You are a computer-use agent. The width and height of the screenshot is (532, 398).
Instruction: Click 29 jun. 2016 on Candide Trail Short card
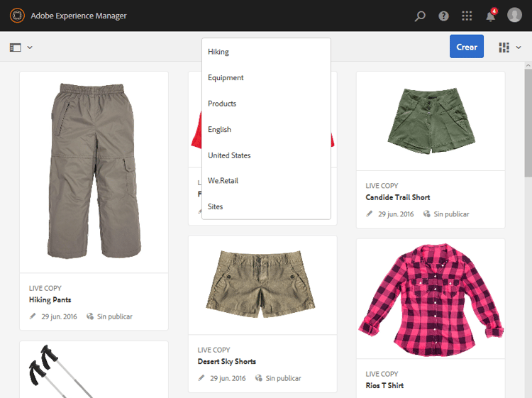tap(396, 214)
